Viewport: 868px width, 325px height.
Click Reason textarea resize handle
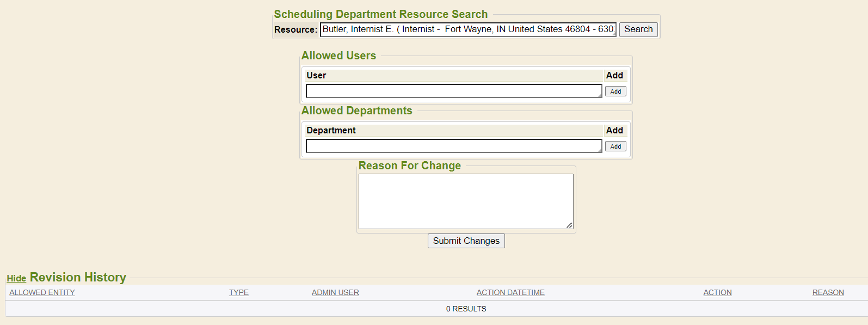(x=569, y=225)
